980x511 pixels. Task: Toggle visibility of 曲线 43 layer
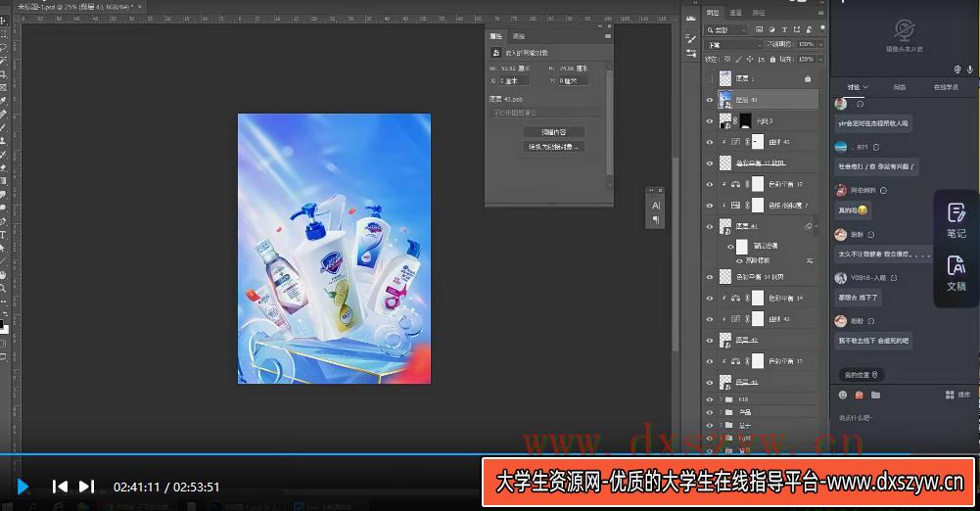click(x=710, y=142)
